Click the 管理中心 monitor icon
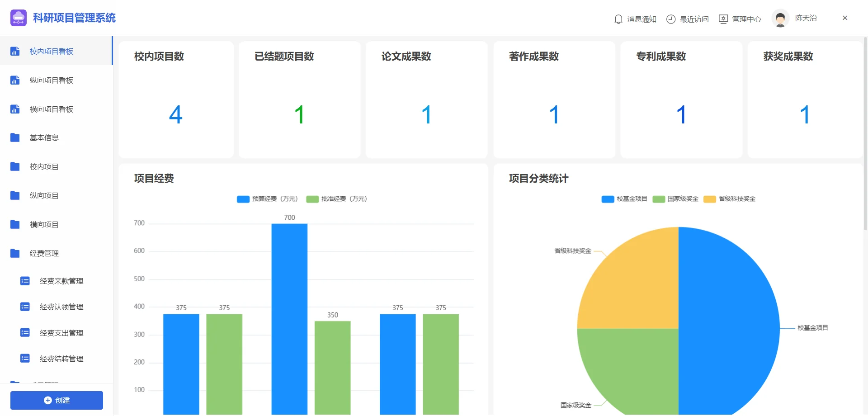The image size is (868, 416). (723, 19)
